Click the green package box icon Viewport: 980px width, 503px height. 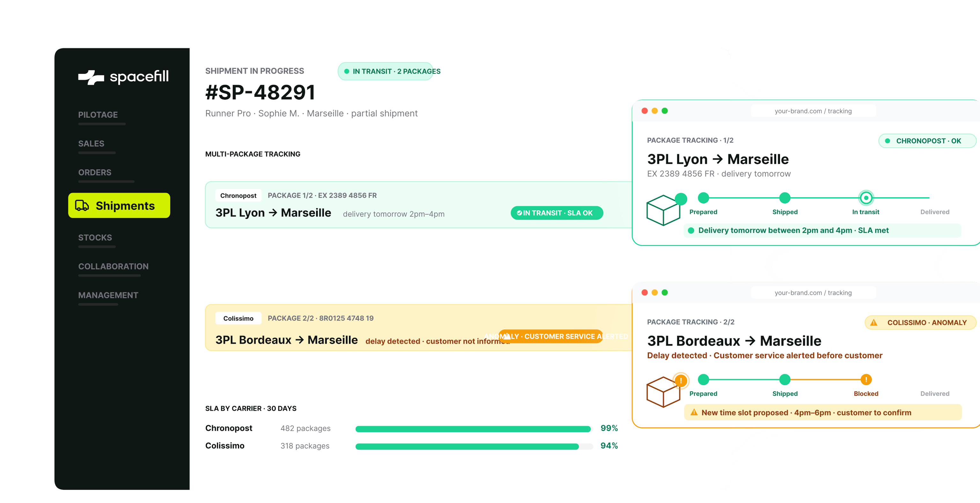(663, 210)
